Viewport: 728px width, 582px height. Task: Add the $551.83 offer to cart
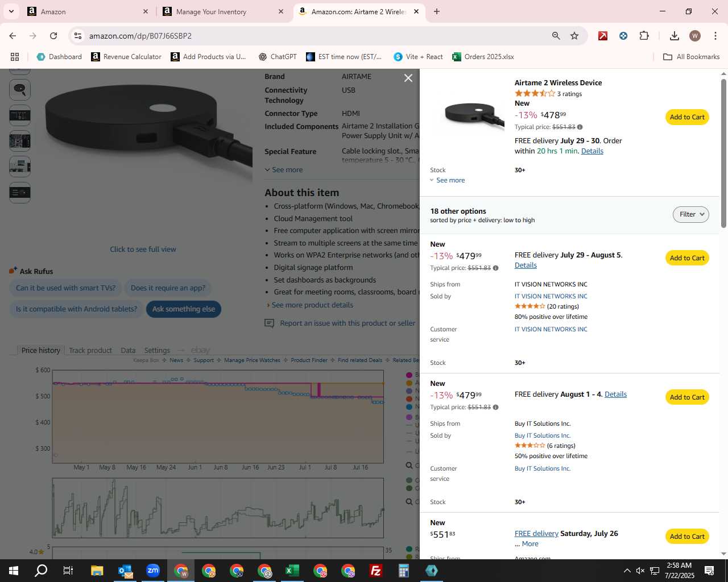pos(687,537)
